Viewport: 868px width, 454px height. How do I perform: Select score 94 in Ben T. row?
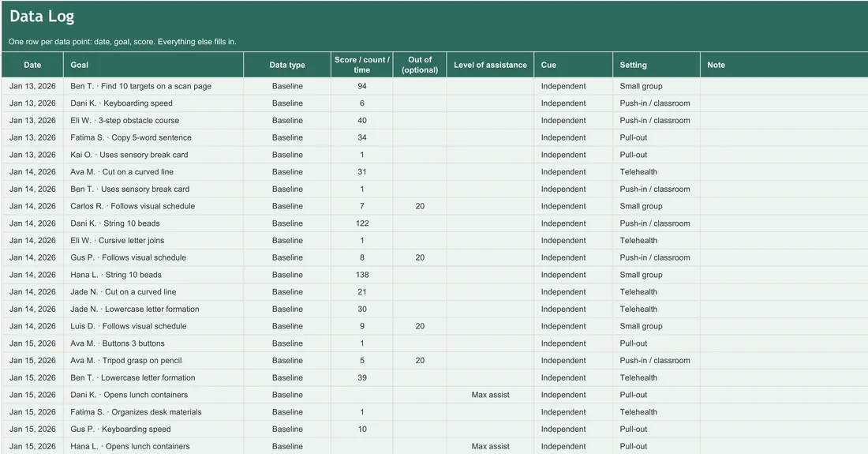point(362,86)
